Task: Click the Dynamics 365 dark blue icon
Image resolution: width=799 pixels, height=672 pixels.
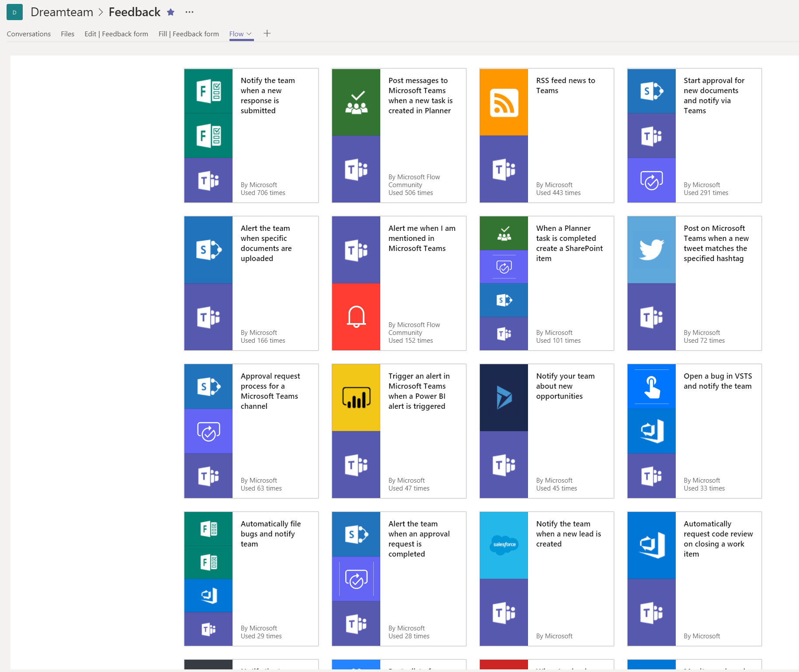Action: coord(504,397)
